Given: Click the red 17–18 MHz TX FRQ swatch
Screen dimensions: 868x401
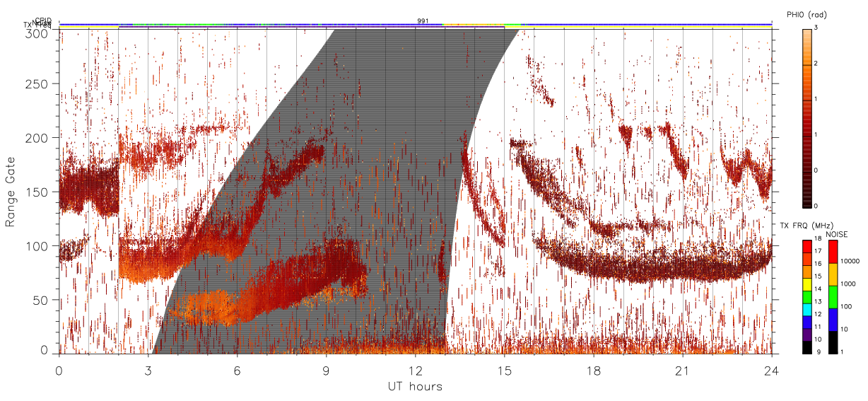Looking at the screenshot, I should tap(807, 246).
